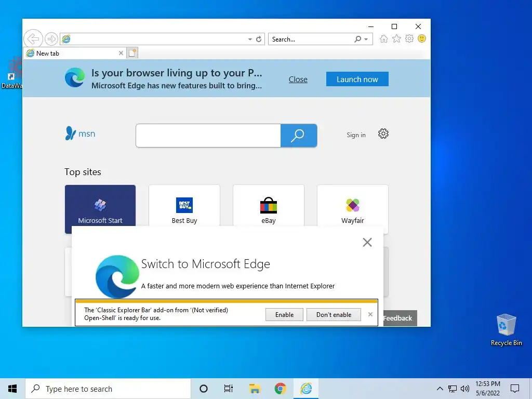Click the Switch to Microsoft Edge heading
Image resolution: width=532 pixels, height=399 pixels.
pos(205,264)
